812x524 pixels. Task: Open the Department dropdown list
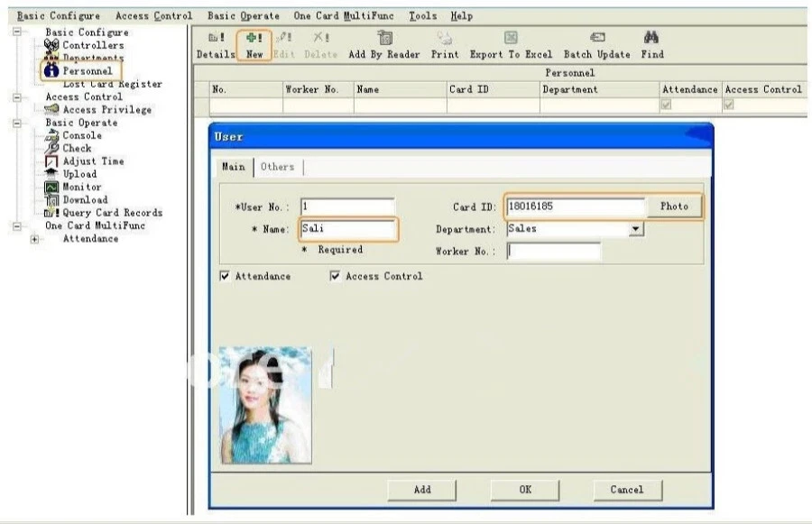[x=636, y=230]
